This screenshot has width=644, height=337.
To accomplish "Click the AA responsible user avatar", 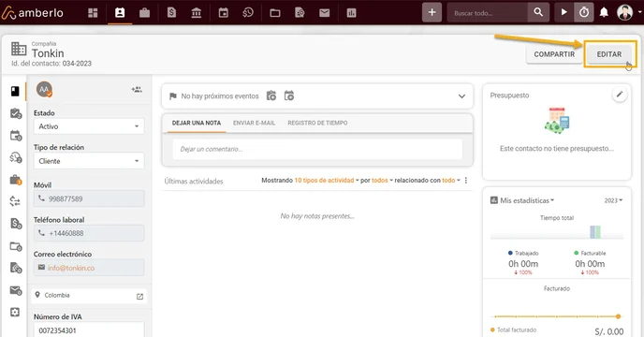I will click(44, 89).
